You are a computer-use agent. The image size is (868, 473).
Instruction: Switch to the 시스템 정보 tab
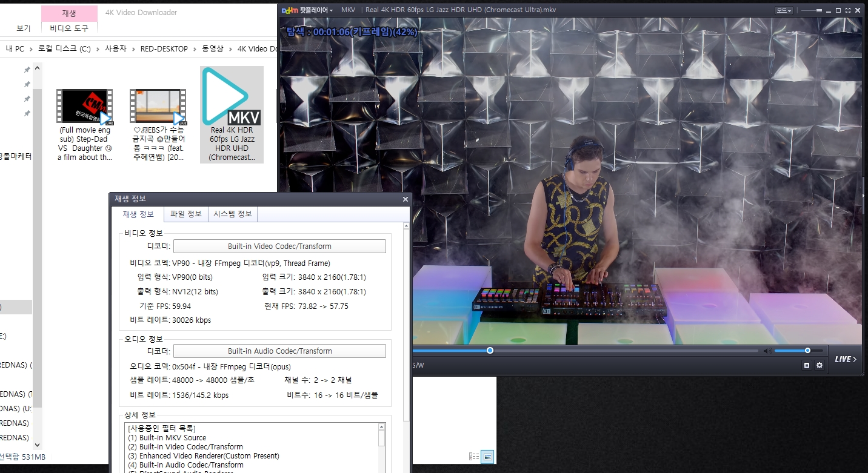[x=233, y=214]
